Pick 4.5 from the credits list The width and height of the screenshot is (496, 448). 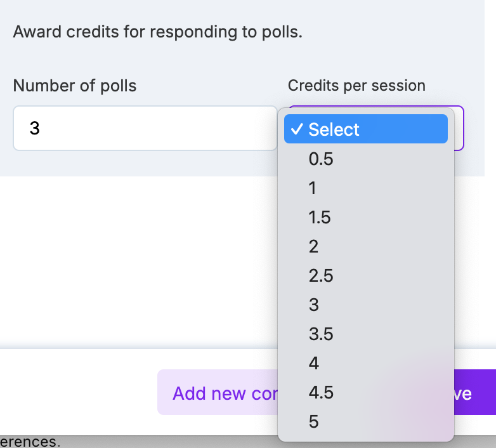[x=321, y=392]
